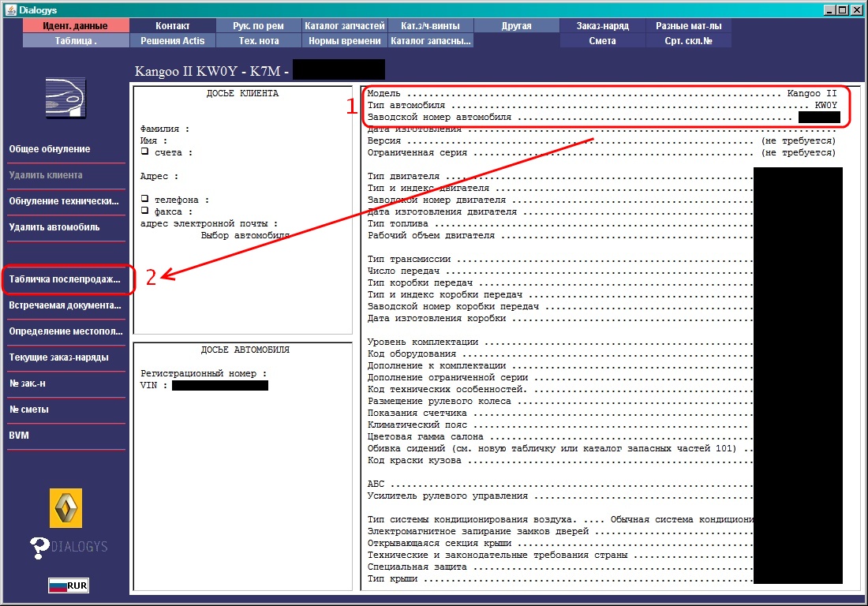This screenshot has height=606, width=868.
Task: Click Встречаемая документа... button
Action: point(65,305)
